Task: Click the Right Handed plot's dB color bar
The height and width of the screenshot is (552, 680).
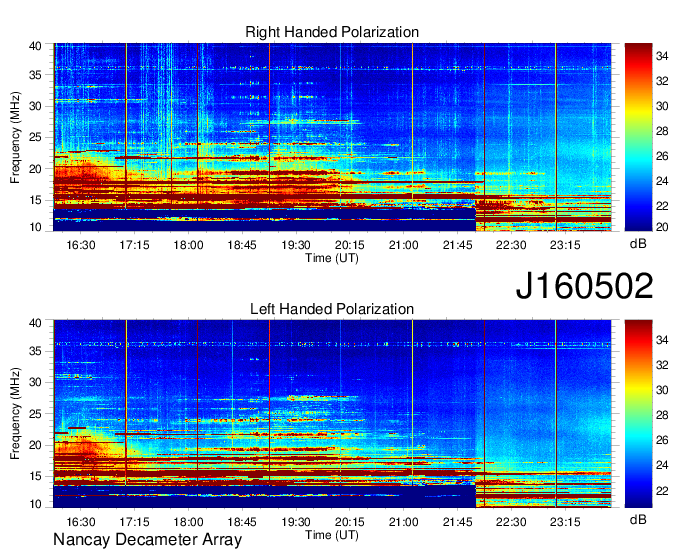Action: tap(638, 137)
